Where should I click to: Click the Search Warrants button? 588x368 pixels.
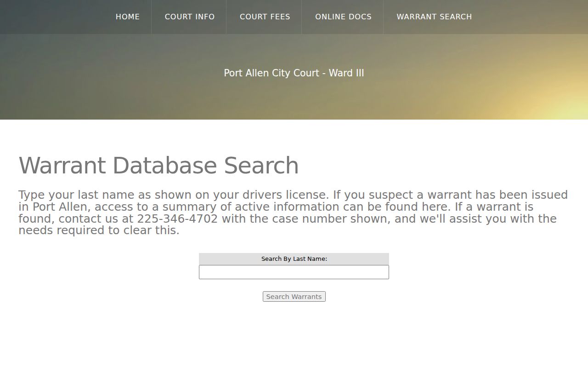pyautogui.click(x=294, y=297)
